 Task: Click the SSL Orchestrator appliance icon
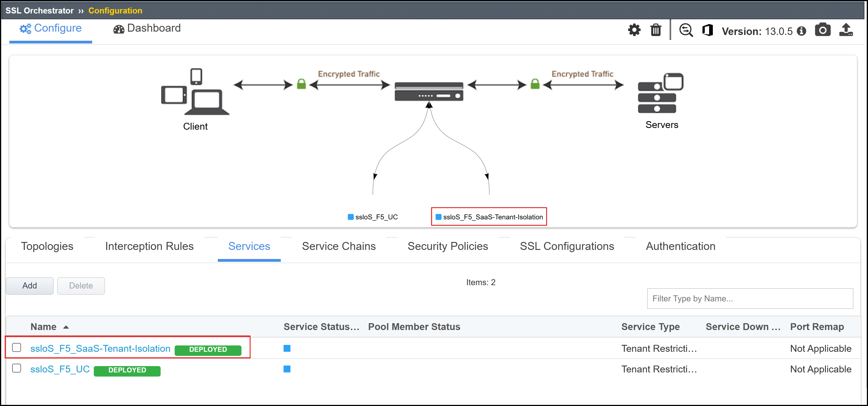tap(429, 91)
